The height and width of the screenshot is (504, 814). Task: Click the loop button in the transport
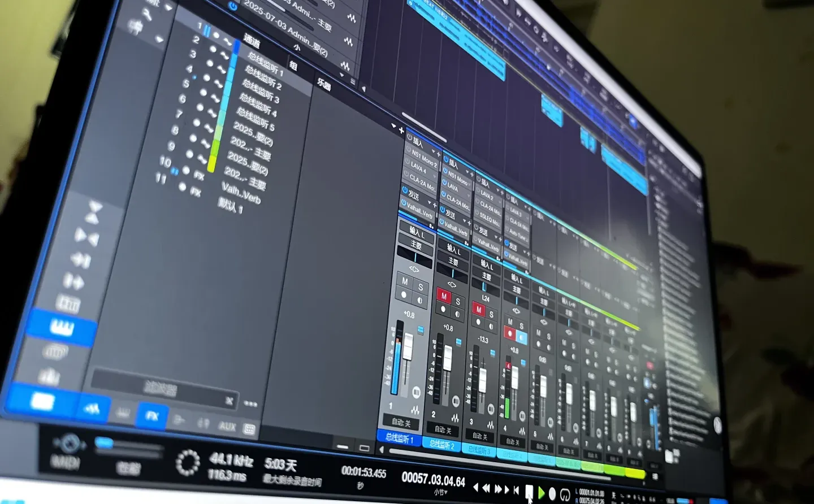564,496
